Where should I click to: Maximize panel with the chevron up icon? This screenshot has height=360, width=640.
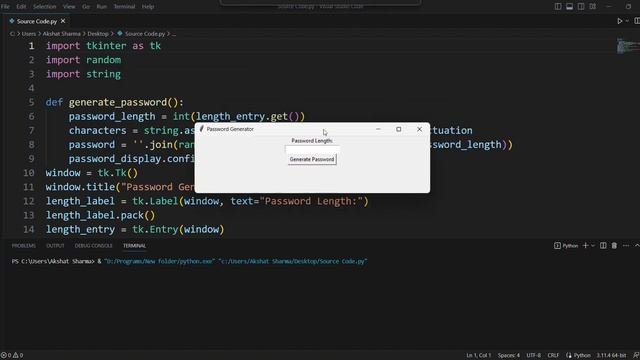[637, 245]
